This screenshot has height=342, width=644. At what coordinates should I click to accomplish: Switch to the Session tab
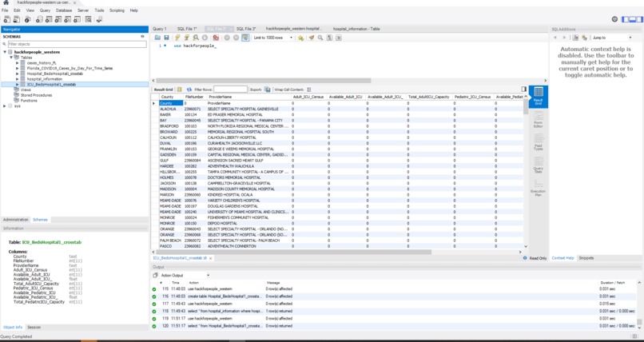click(34, 328)
